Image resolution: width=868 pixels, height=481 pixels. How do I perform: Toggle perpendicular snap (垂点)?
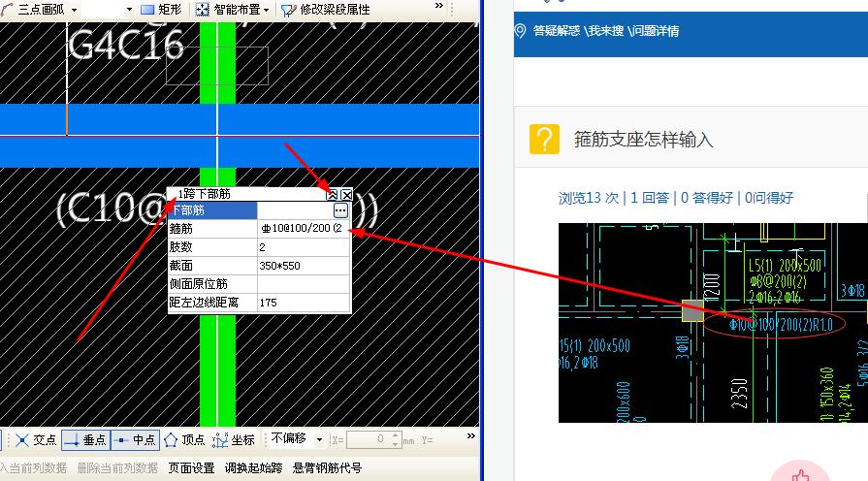point(85,440)
